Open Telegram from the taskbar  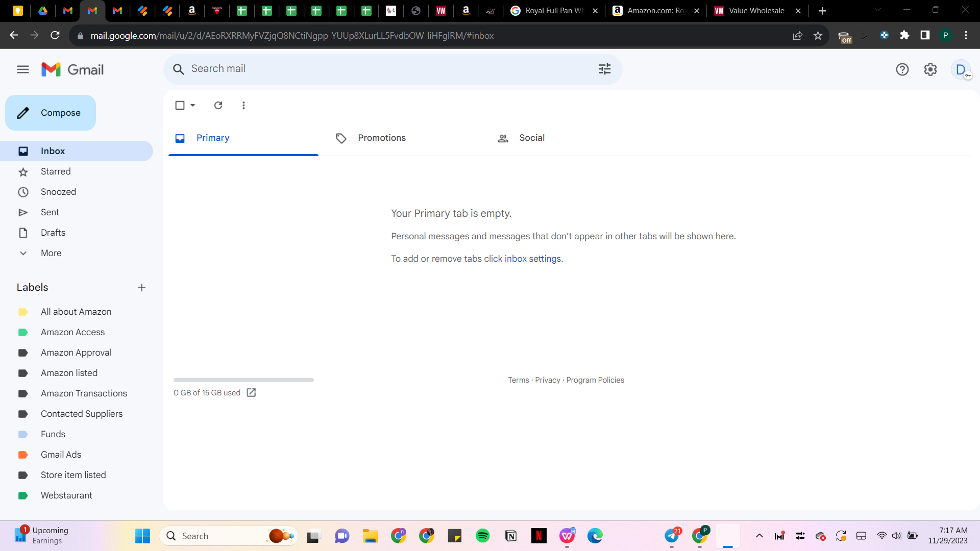tap(672, 536)
